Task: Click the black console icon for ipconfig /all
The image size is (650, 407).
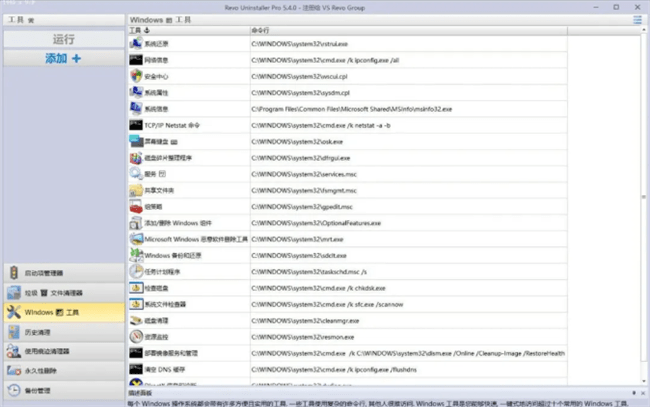Action: (136, 60)
